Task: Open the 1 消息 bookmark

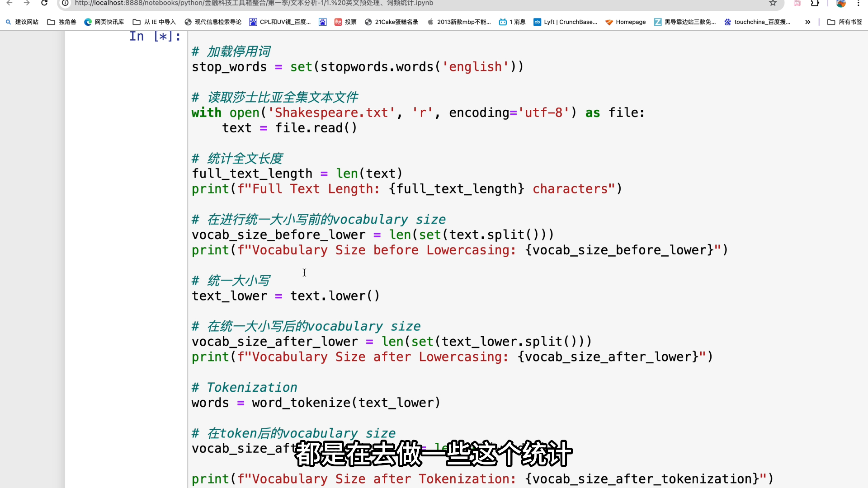Action: pyautogui.click(x=512, y=22)
